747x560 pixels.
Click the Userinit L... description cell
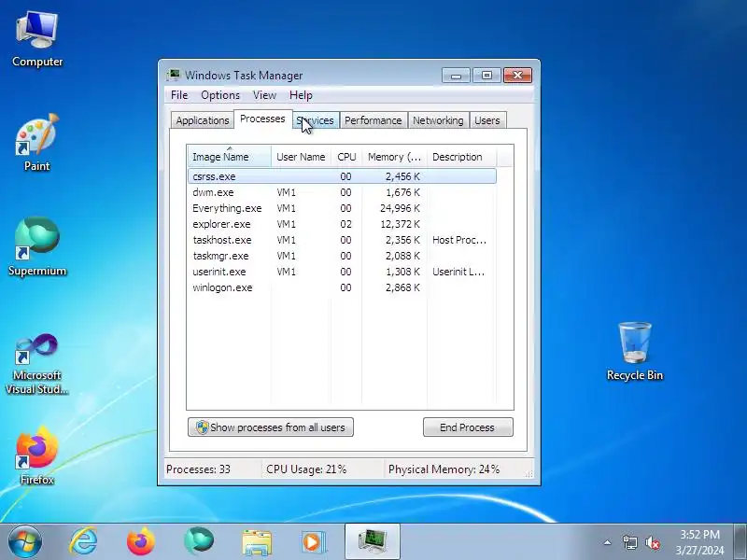(x=458, y=272)
